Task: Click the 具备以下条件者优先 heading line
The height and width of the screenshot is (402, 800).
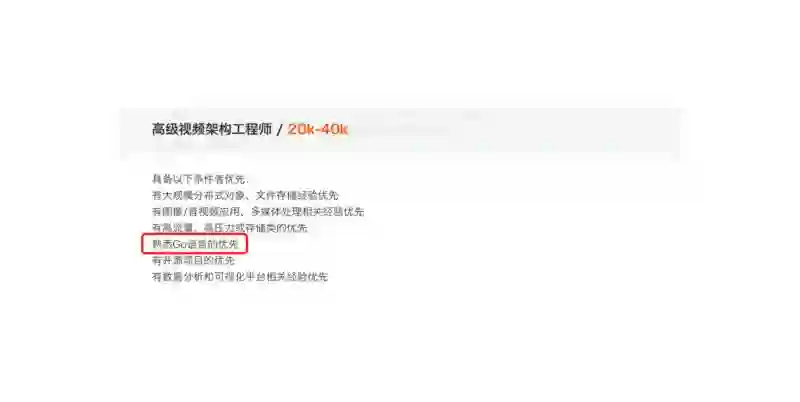Action: coord(200,179)
